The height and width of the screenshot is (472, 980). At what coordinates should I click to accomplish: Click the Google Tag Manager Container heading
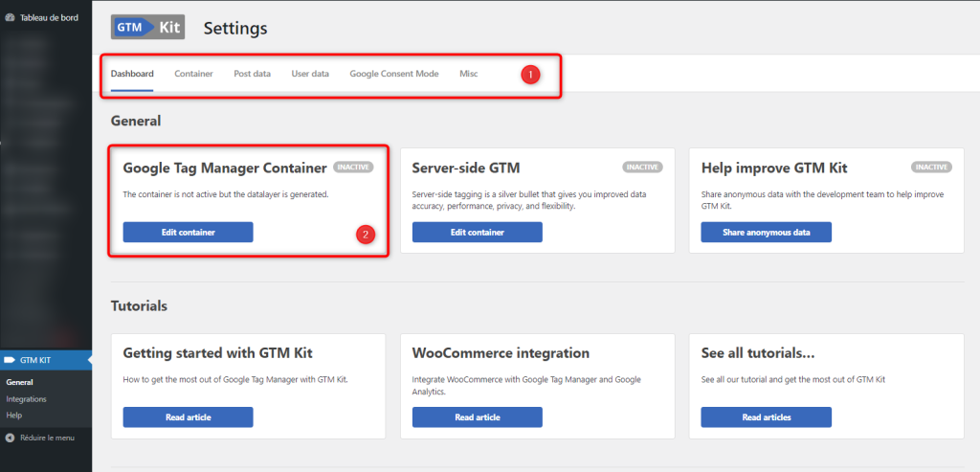225,168
